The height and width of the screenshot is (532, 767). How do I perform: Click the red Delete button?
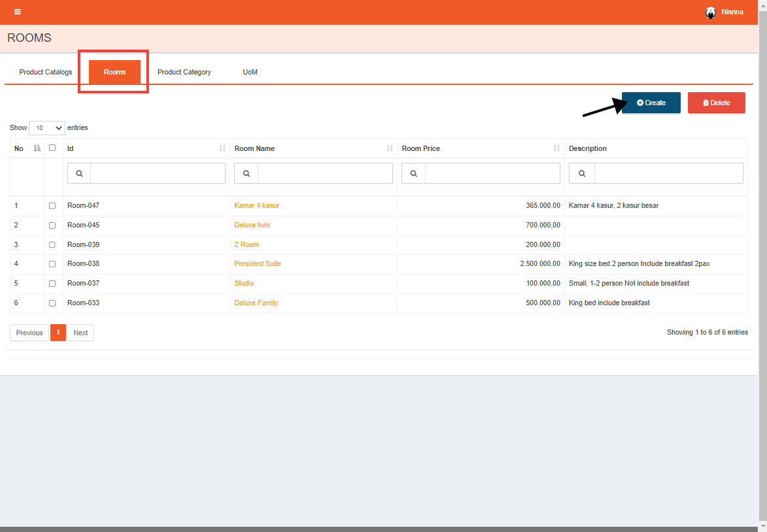[716, 103]
